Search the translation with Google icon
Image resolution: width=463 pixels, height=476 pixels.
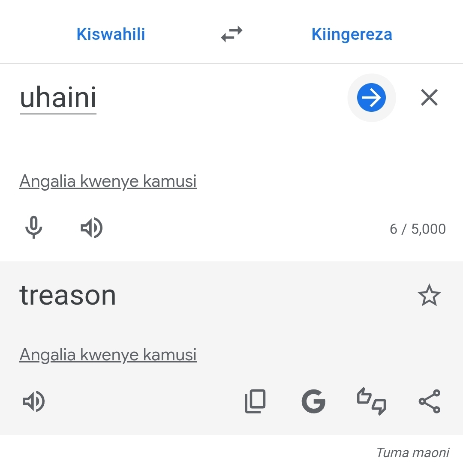click(x=313, y=401)
